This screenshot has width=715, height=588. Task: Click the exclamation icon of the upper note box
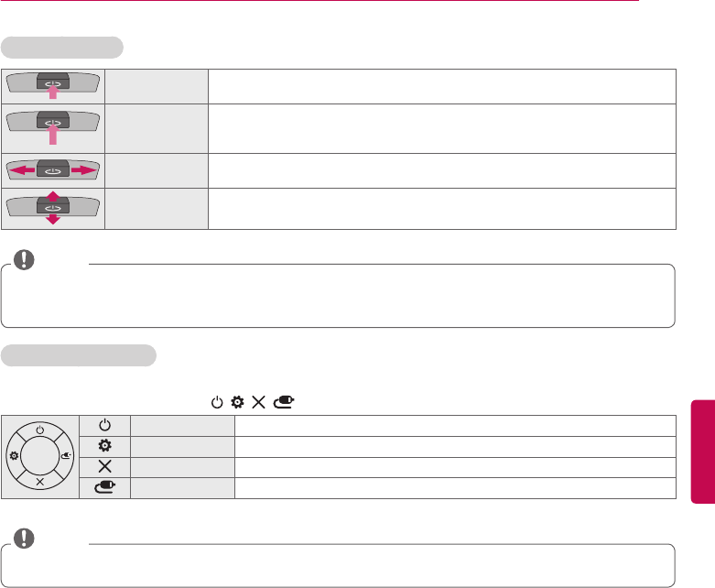pos(25,260)
